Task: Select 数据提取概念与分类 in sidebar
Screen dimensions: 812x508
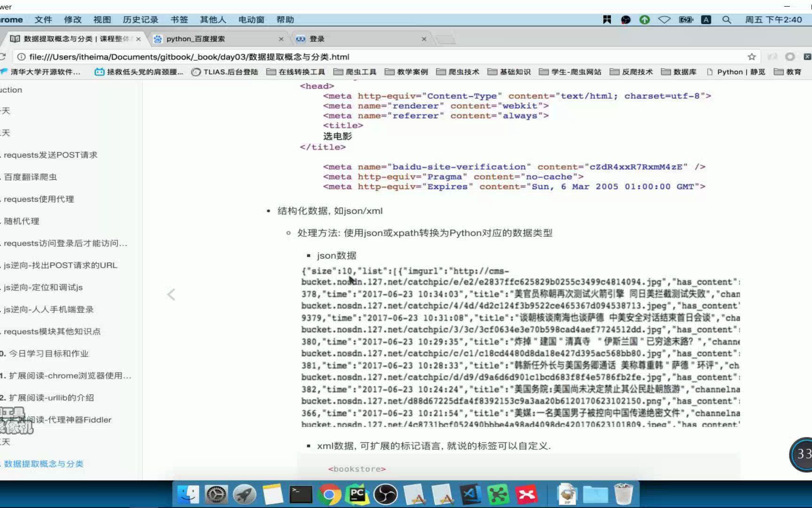Action: click(43, 464)
